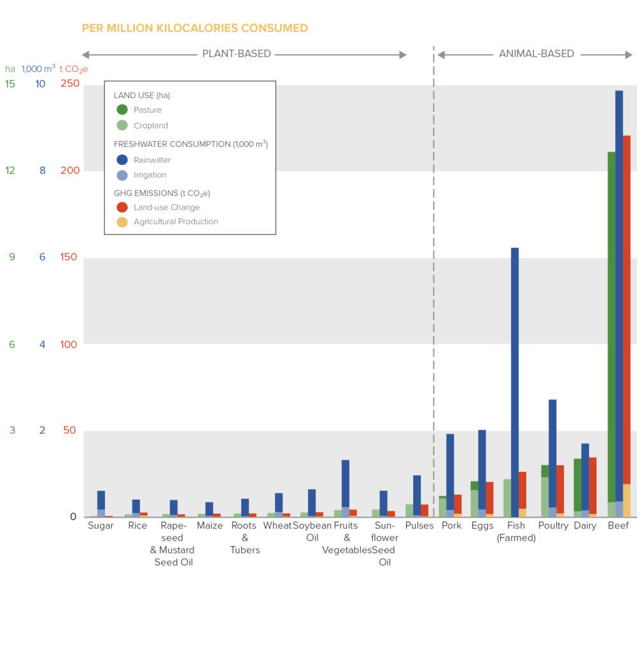This screenshot has height=652, width=644.
Task: Click the Beef label on x-axis
Action: pos(618,526)
